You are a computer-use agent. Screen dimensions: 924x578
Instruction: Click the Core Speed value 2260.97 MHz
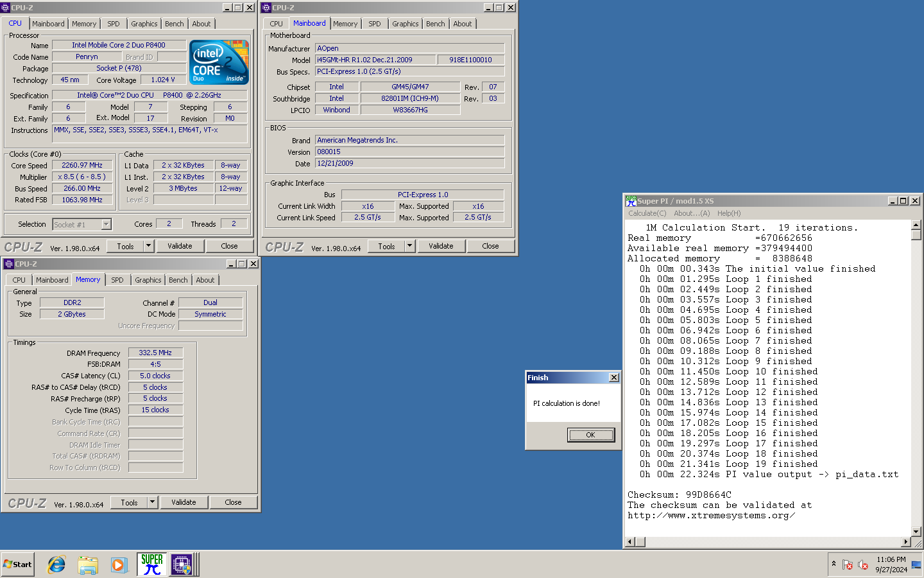(x=82, y=165)
